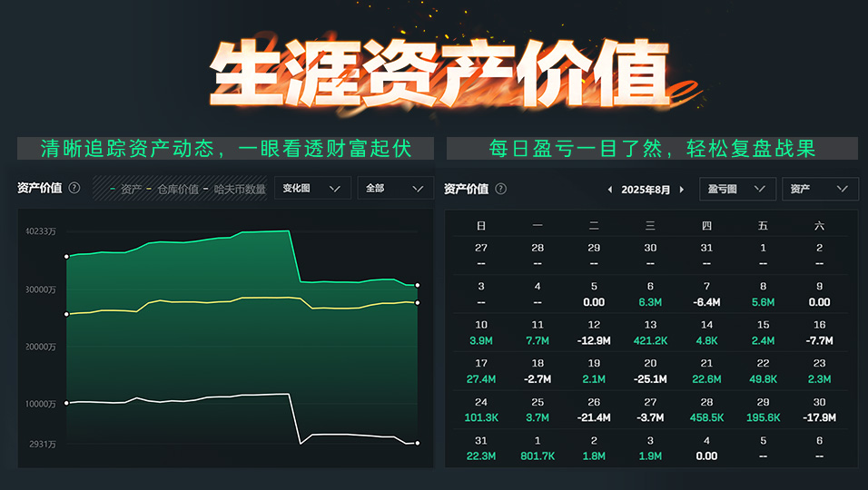Expand the 全部 time range dropdown

[395, 189]
